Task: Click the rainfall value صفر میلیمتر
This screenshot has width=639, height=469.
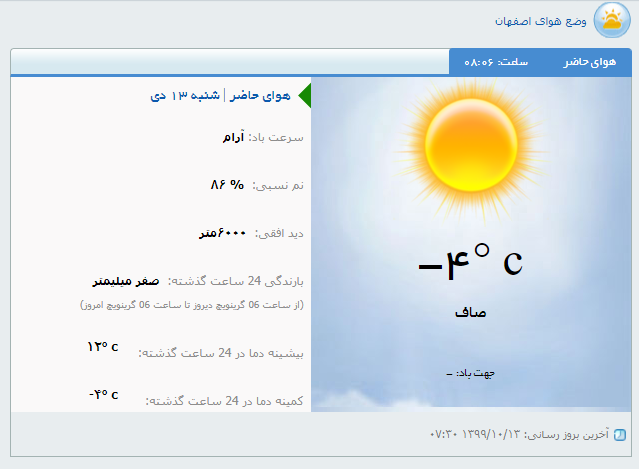Action: [x=126, y=281]
